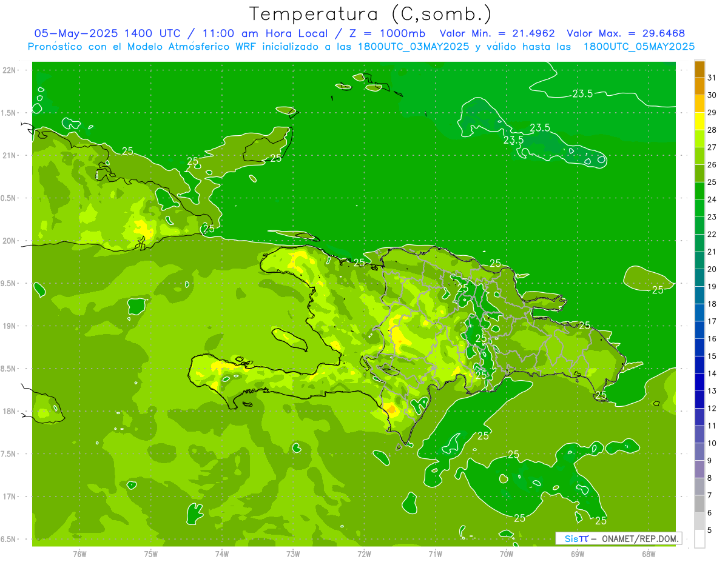Image resolution: width=728 pixels, height=562 pixels.
Task: Click the legend value 31
Action: [x=712, y=78]
